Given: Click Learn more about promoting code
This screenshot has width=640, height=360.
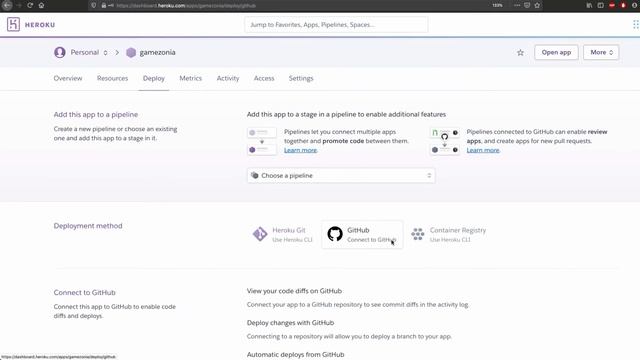Looking at the screenshot, I should [x=300, y=150].
